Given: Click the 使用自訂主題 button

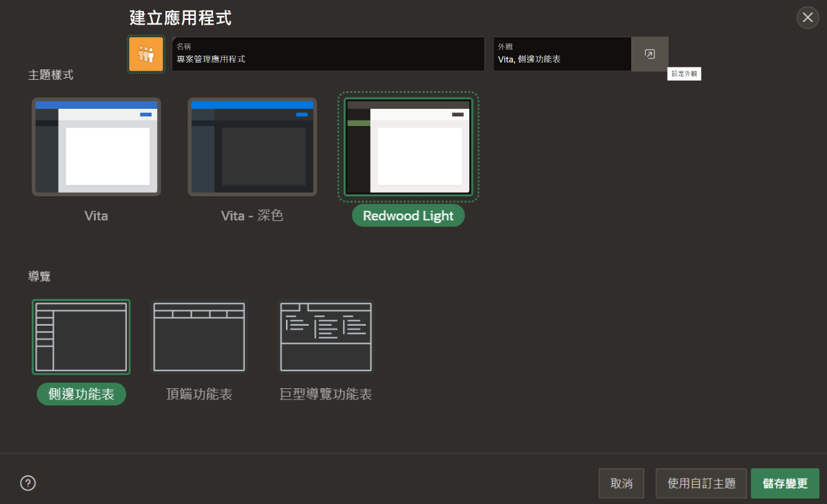Looking at the screenshot, I should [702, 483].
